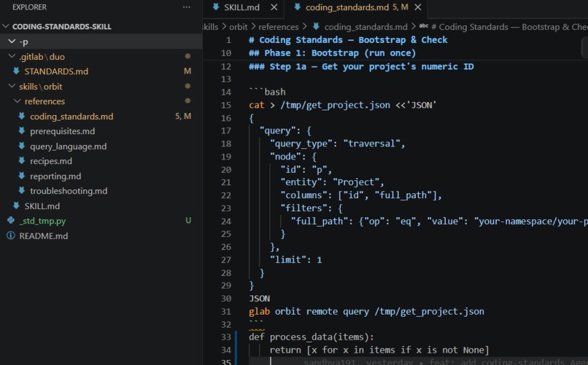Collapse the .gitlab\duo folder
The width and height of the screenshot is (588, 365).
coord(12,57)
